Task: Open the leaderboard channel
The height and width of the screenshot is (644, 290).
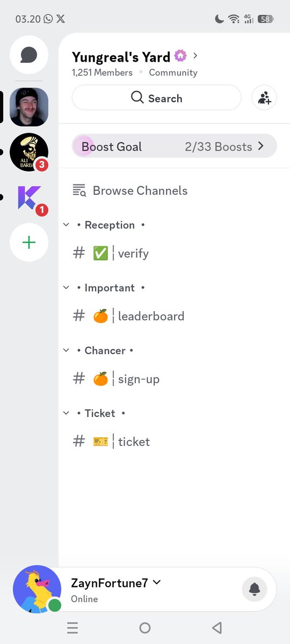Action: point(174,316)
